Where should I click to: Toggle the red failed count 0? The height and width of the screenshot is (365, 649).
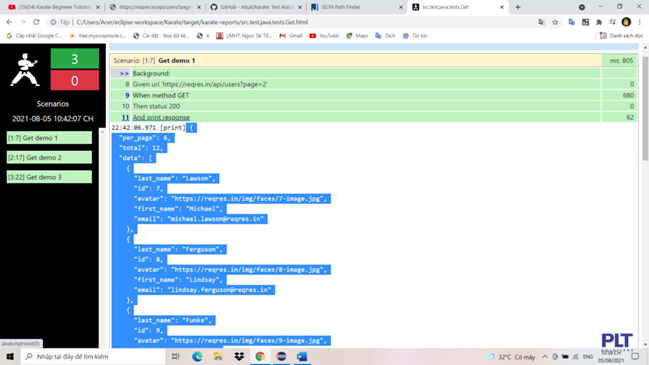(x=75, y=80)
